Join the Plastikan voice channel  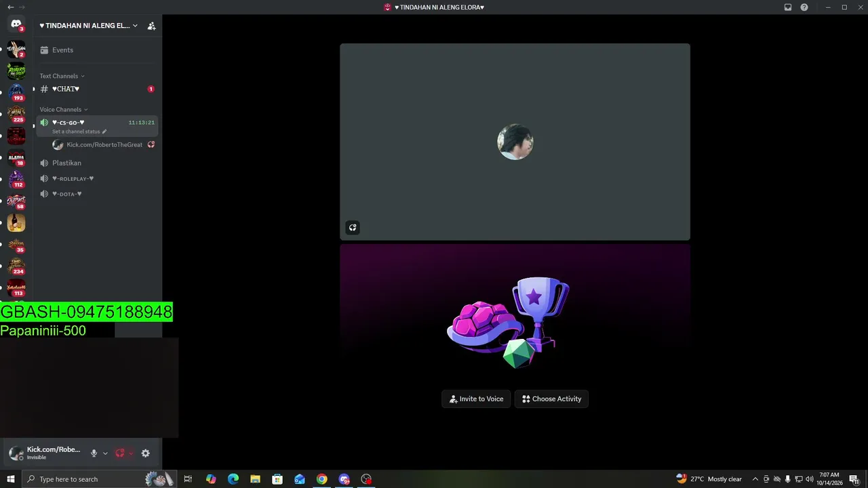(97, 163)
